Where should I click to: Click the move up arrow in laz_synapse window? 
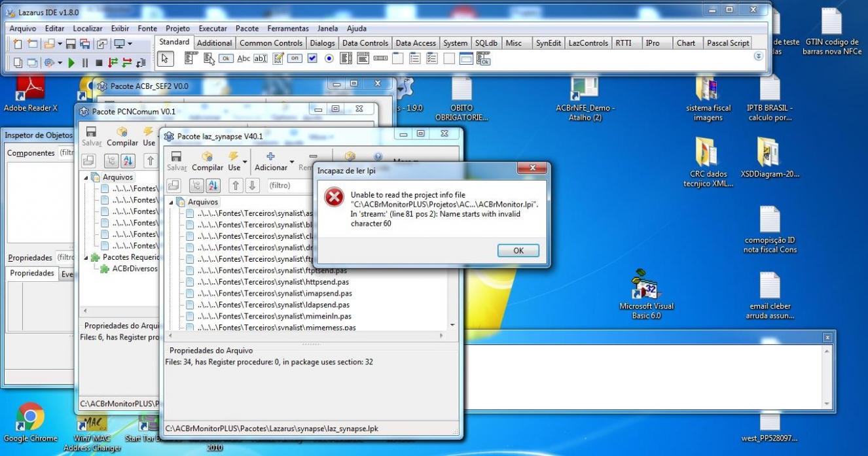click(236, 186)
